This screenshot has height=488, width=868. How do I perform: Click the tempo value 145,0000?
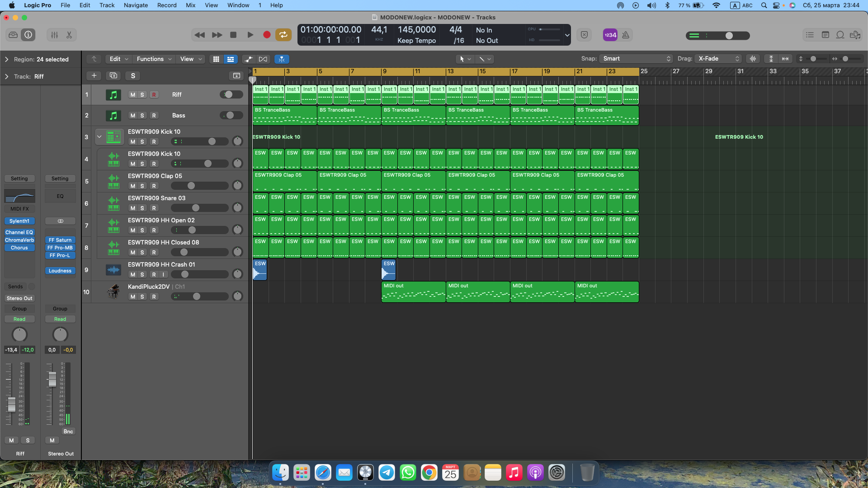coord(416,29)
